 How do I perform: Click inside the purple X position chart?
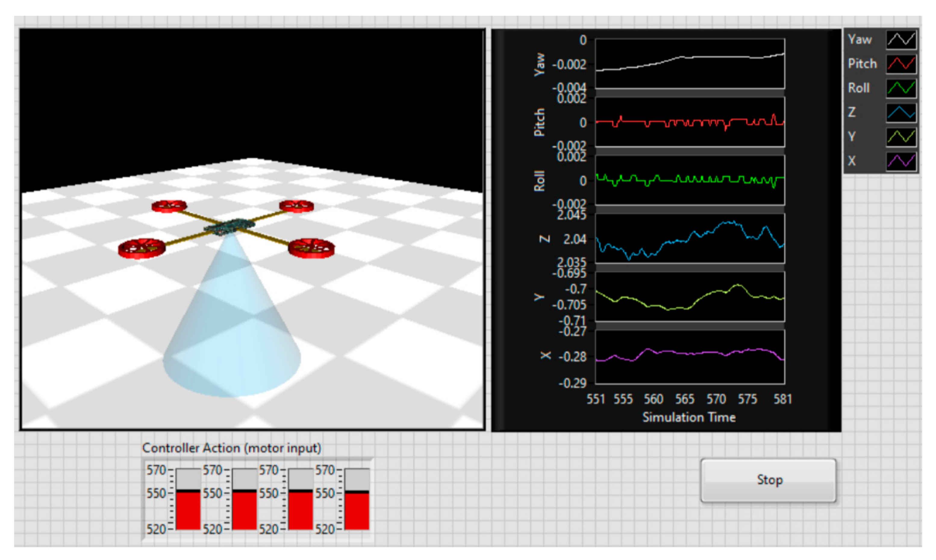(x=690, y=356)
